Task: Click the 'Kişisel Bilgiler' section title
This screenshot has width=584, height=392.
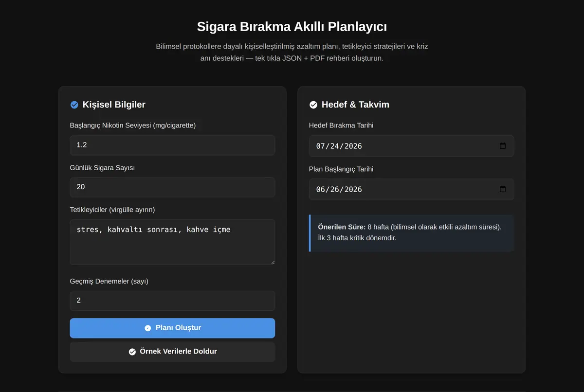Action: [114, 105]
